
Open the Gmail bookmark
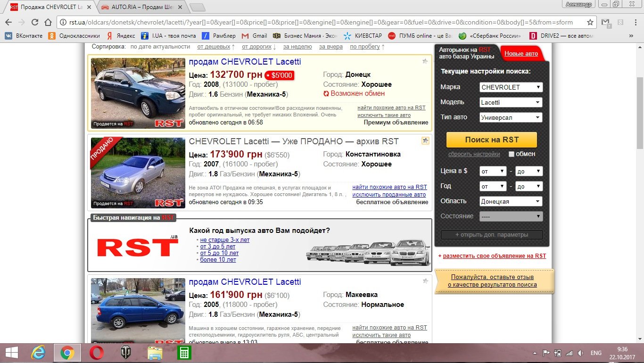pyautogui.click(x=255, y=36)
